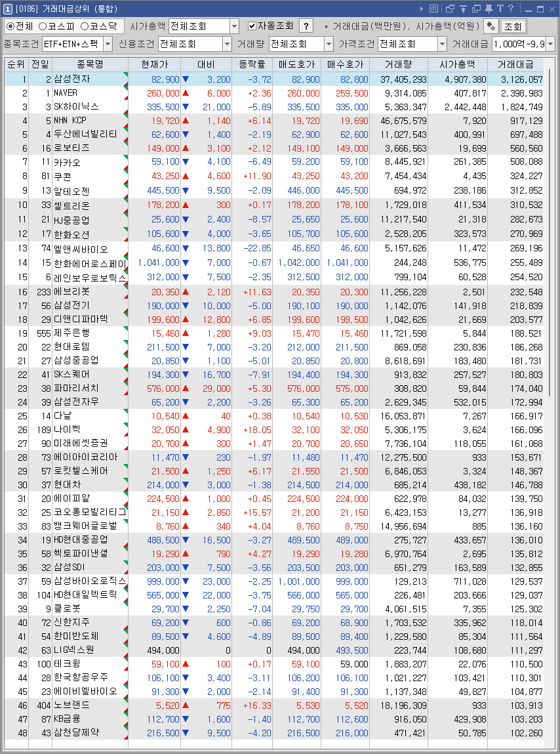560x754 pixels.
Task: Click the duplicate window icon in title bar
Action: tap(476, 9)
